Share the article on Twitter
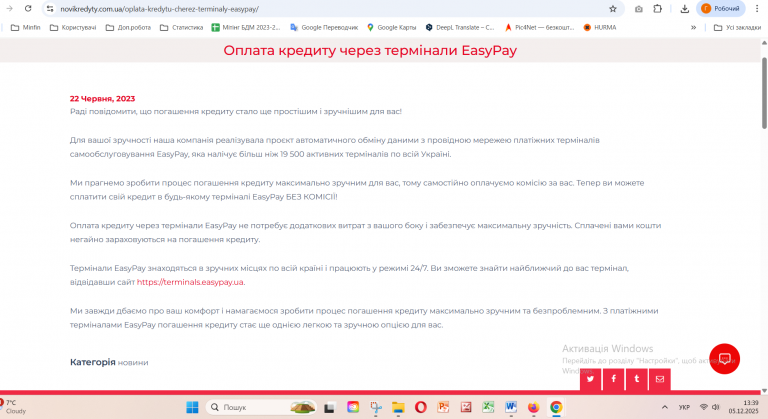This screenshot has height=419, width=768. tap(591, 379)
